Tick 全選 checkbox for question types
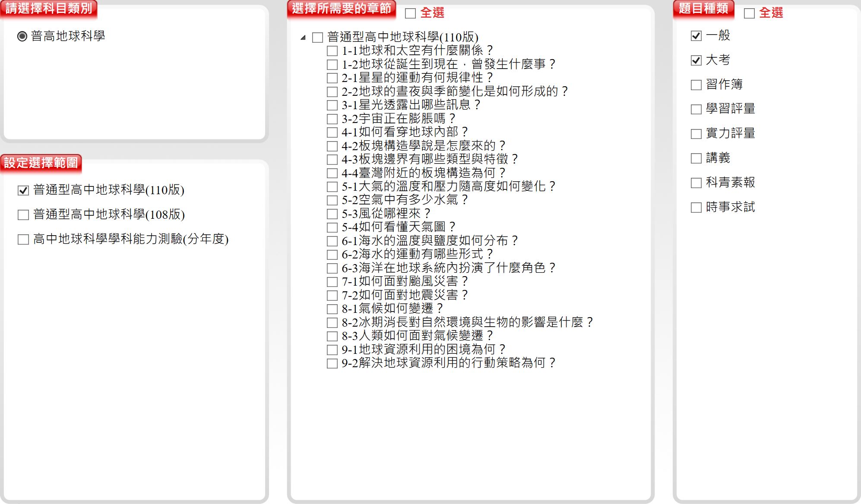Screen dimensions: 861x504 point(749,13)
